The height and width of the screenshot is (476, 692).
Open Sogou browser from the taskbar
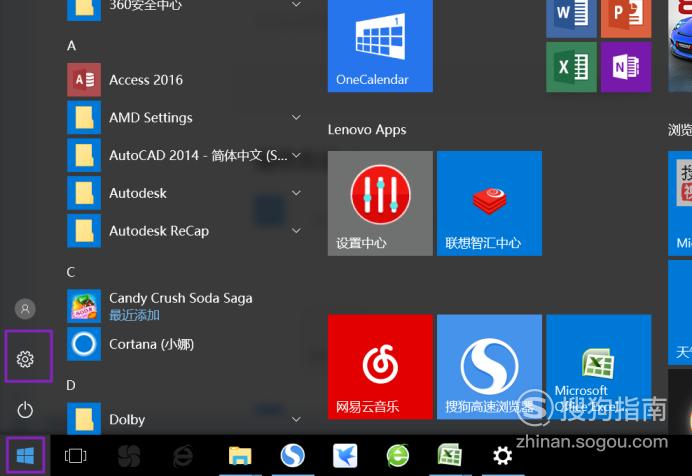tap(293, 456)
